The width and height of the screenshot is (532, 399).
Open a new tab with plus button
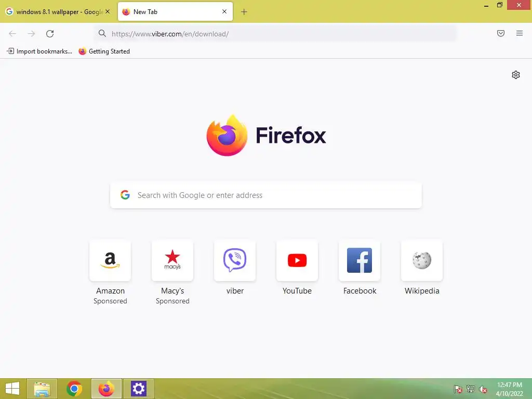(x=244, y=12)
